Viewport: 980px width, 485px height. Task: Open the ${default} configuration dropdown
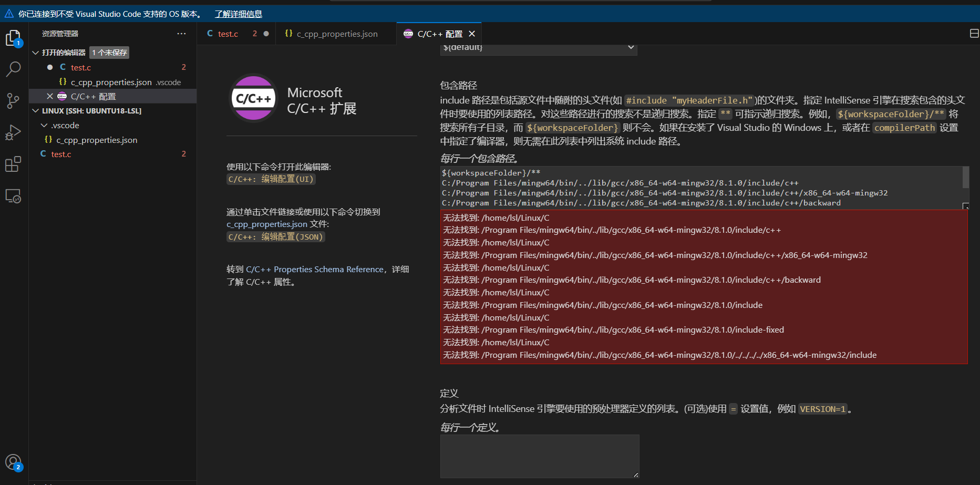(x=538, y=47)
